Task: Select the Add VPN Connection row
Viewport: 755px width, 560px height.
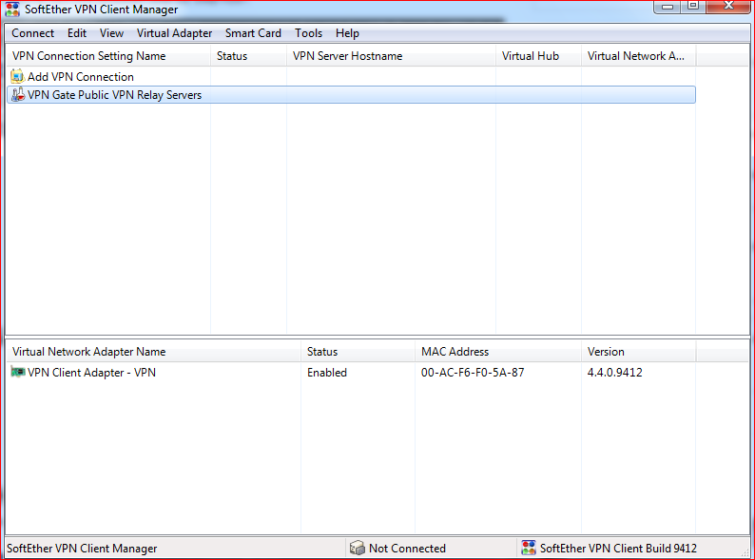Action: coord(352,77)
